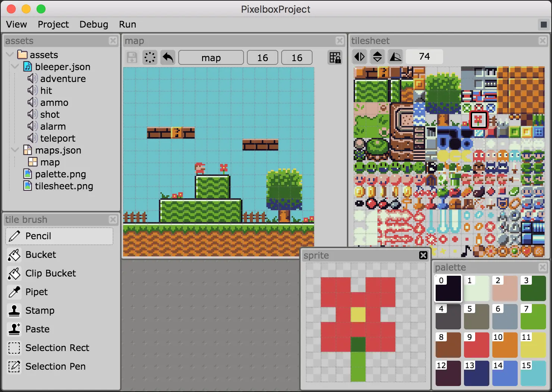Collapse the maps.json tree node

(15, 150)
